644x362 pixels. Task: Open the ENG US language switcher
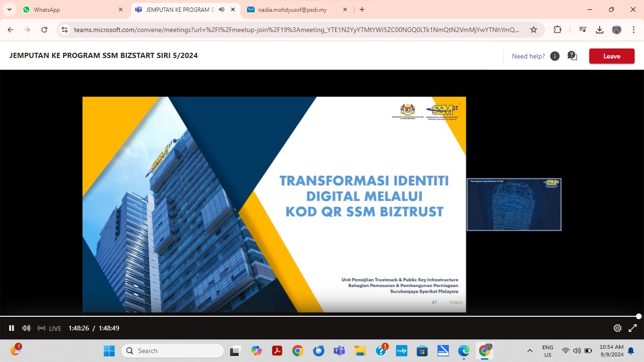point(548,351)
